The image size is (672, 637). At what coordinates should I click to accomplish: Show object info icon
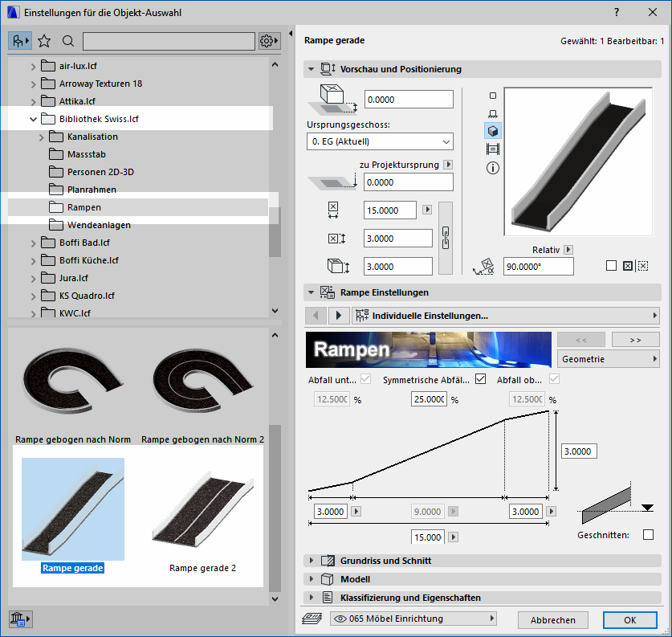[493, 168]
